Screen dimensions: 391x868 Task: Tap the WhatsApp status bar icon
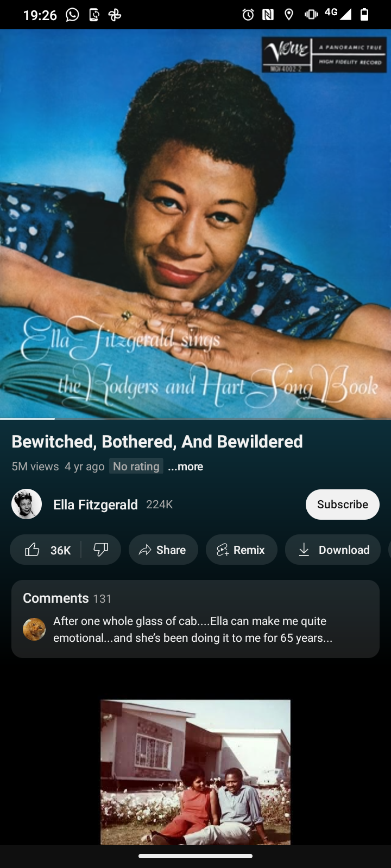72,15
